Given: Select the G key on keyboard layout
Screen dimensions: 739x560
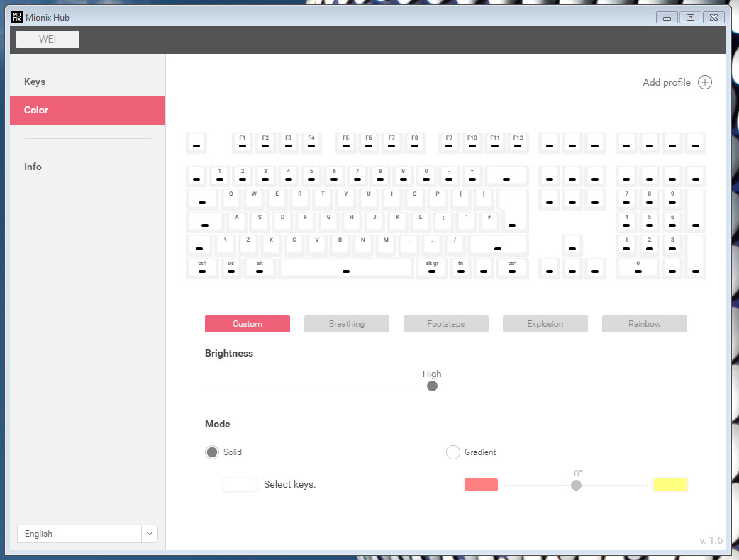Looking at the screenshot, I should point(328,222).
